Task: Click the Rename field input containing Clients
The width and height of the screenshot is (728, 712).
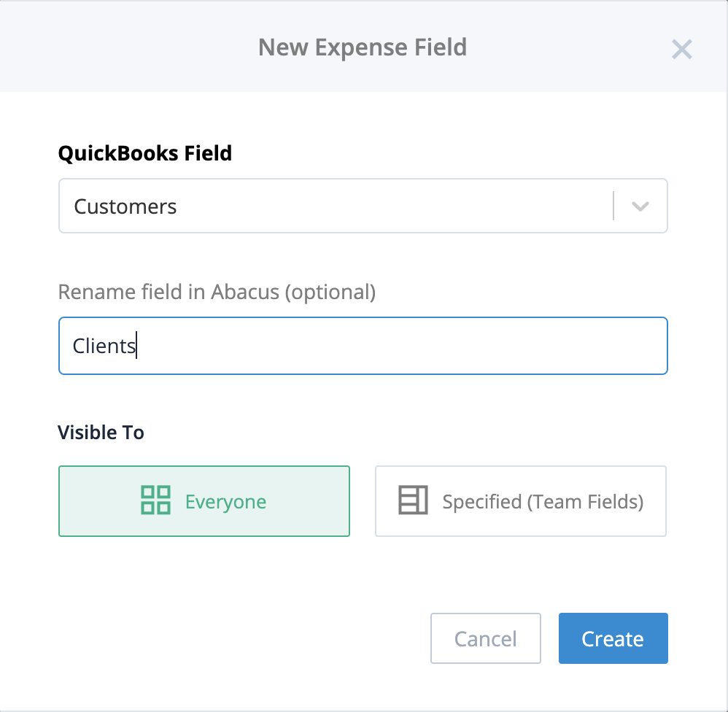Action: pyautogui.click(x=363, y=346)
